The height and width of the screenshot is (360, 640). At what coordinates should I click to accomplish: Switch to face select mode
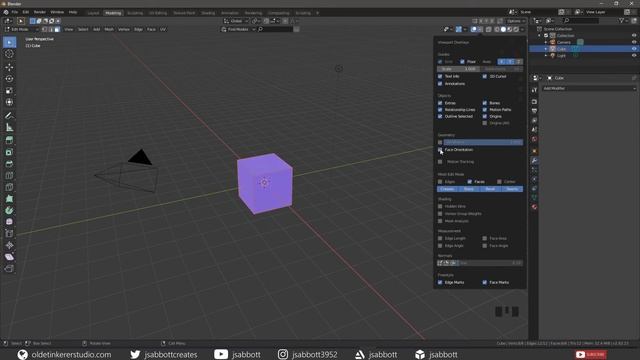tap(57, 29)
